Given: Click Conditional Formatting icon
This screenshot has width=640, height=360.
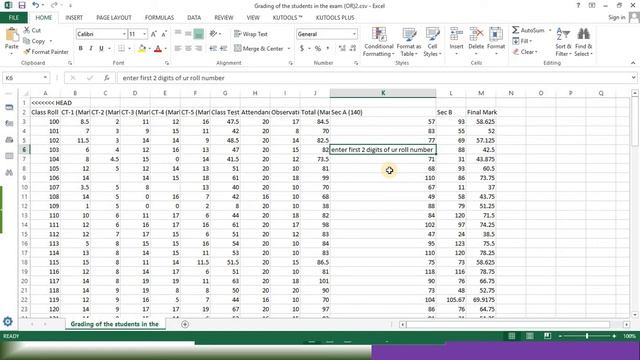Looking at the screenshot, I should [x=379, y=35].
